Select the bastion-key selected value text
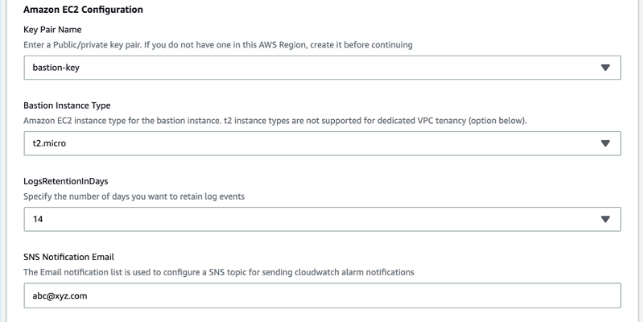644x322 pixels. coord(56,68)
